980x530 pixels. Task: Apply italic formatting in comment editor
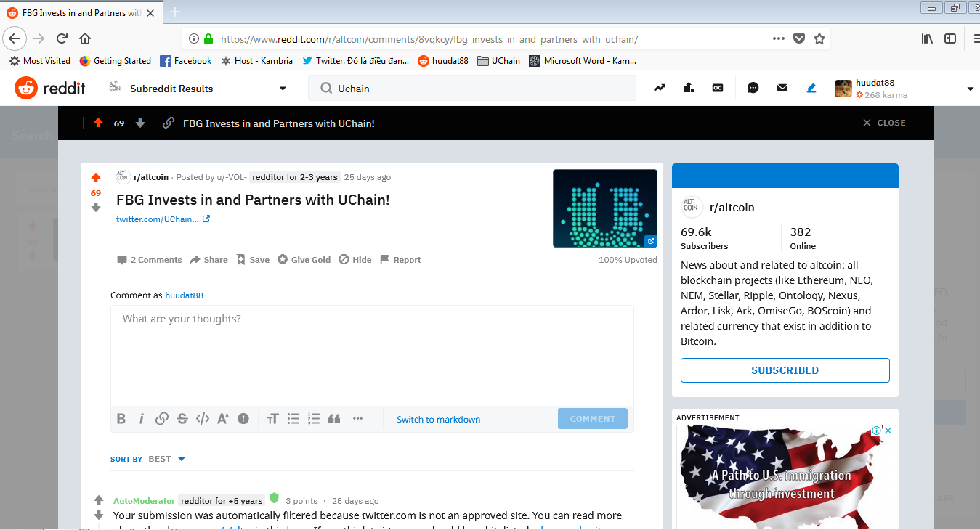tap(142, 418)
